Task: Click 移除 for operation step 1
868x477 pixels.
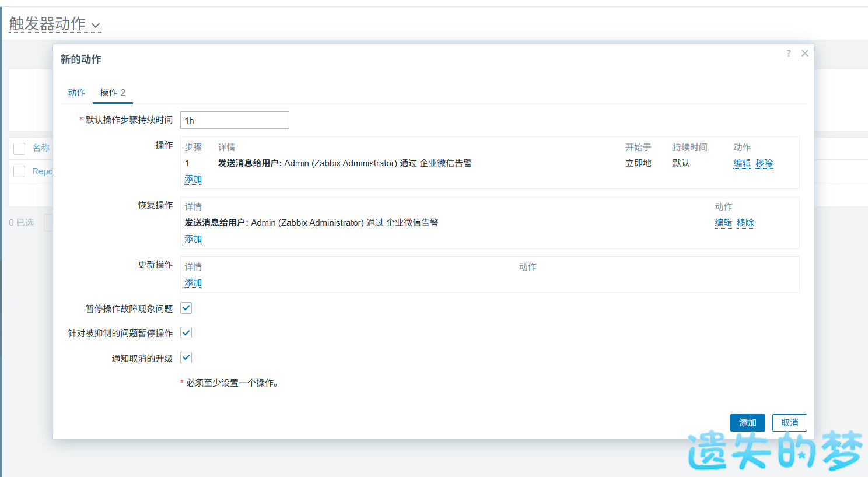Action: pos(764,163)
